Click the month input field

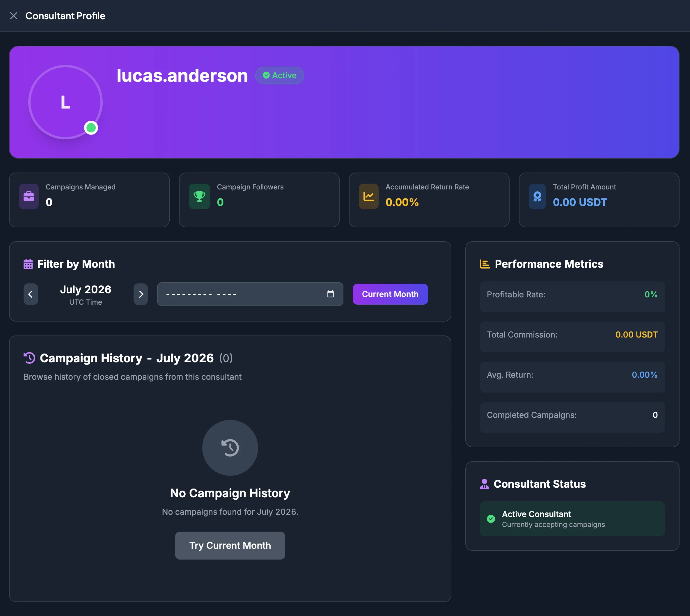250,294
